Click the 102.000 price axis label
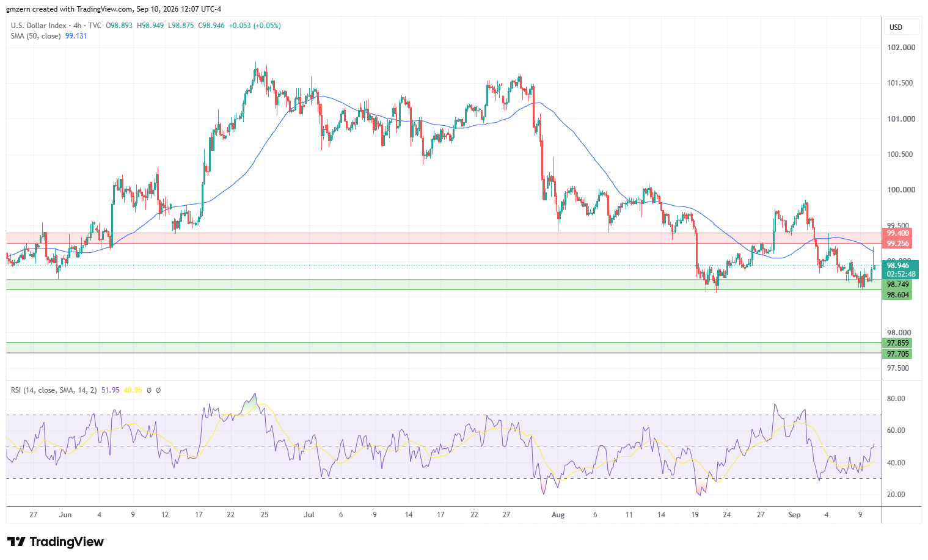 click(901, 48)
